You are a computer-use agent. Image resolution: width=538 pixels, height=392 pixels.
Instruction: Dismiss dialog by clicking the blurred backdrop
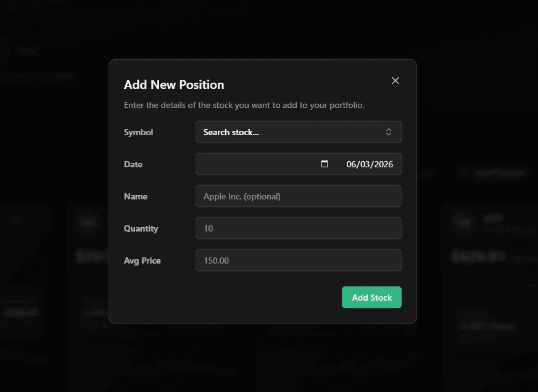click(x=51, y=137)
